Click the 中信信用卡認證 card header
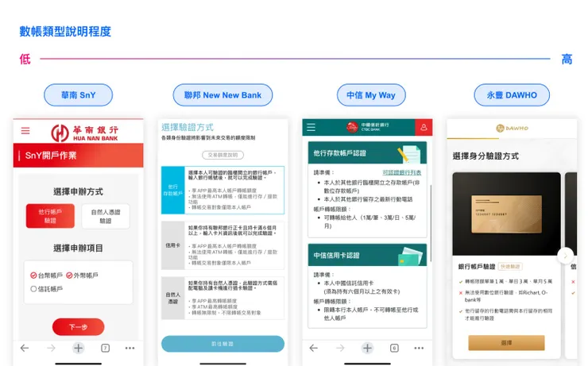588x366 pixels. coord(367,255)
